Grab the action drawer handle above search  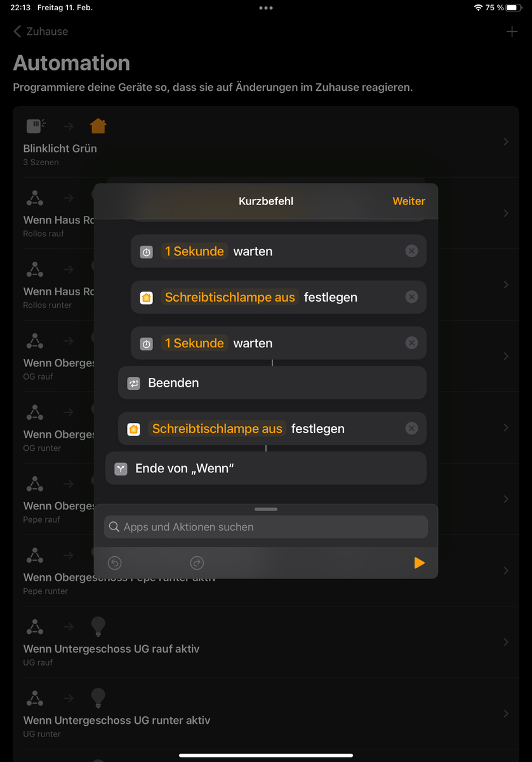[266, 509]
